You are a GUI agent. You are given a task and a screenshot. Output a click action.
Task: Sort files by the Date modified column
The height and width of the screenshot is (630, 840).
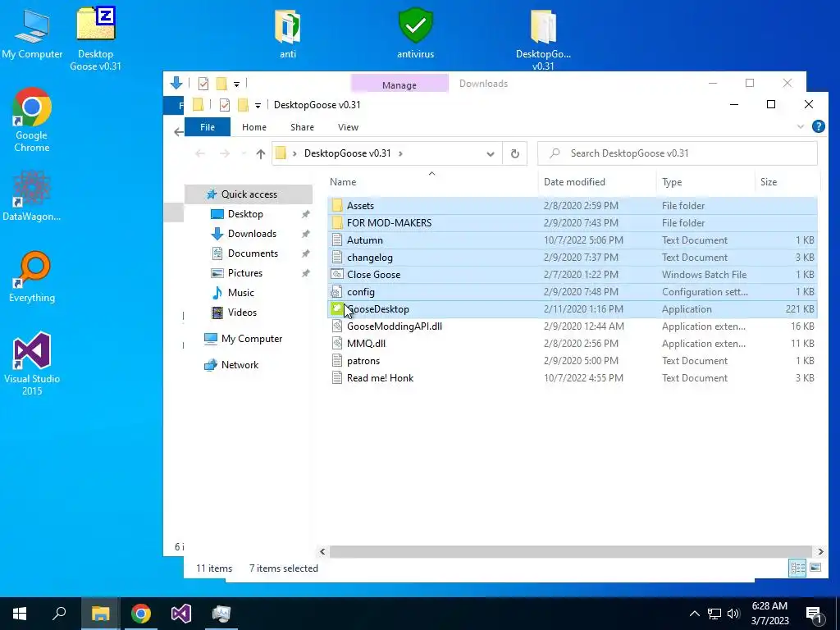(597, 182)
